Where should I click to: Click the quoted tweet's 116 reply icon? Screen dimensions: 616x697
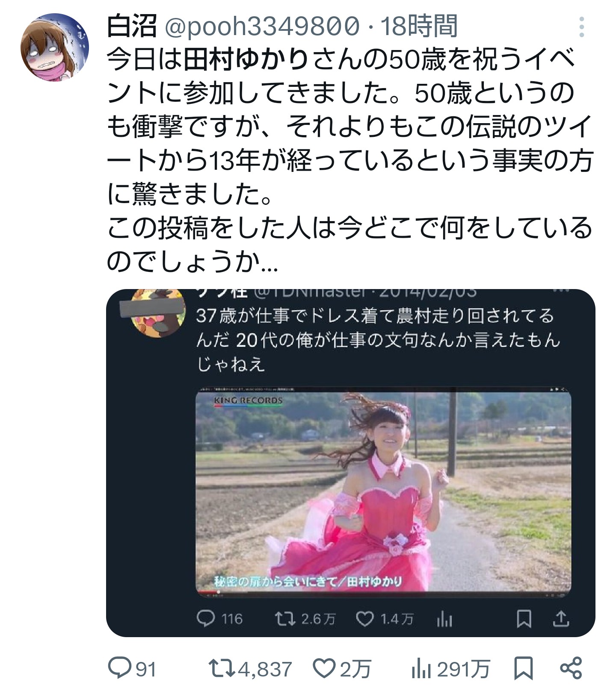[205, 618]
